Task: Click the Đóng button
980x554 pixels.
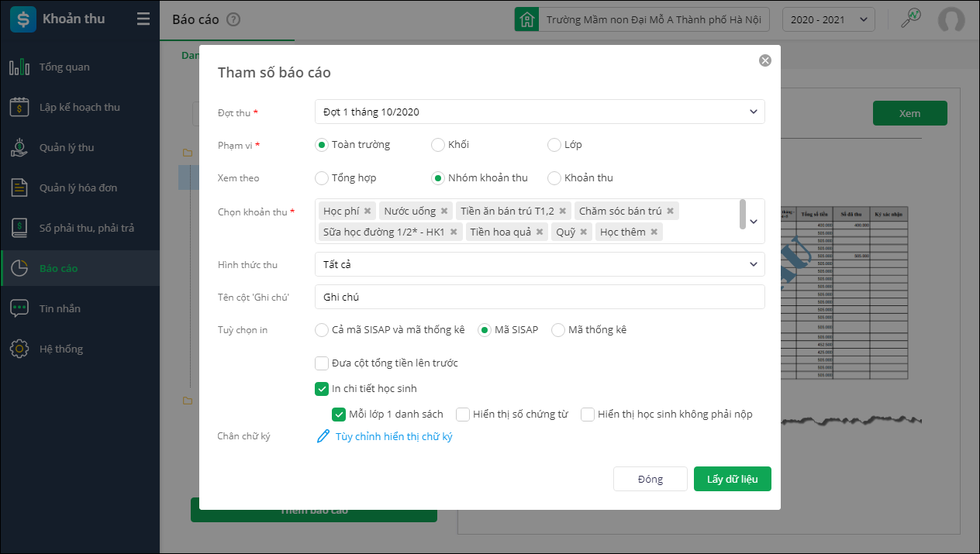Action: [x=650, y=479]
